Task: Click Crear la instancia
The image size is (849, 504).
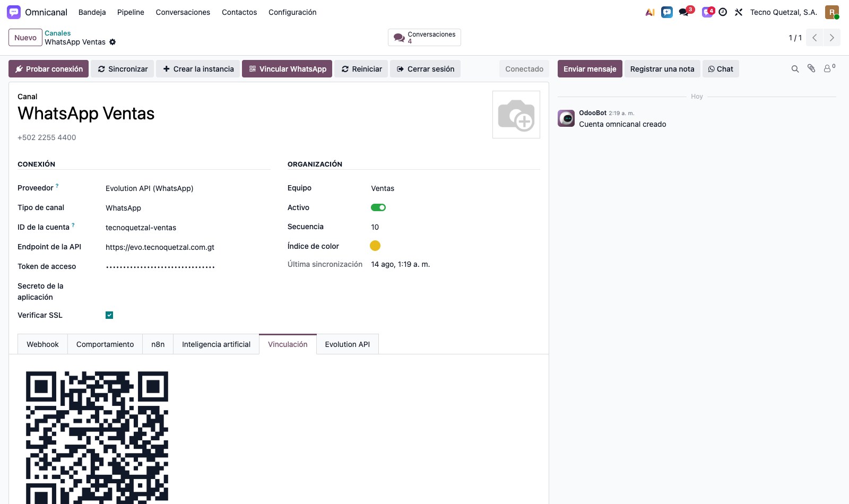Action: [x=198, y=69]
